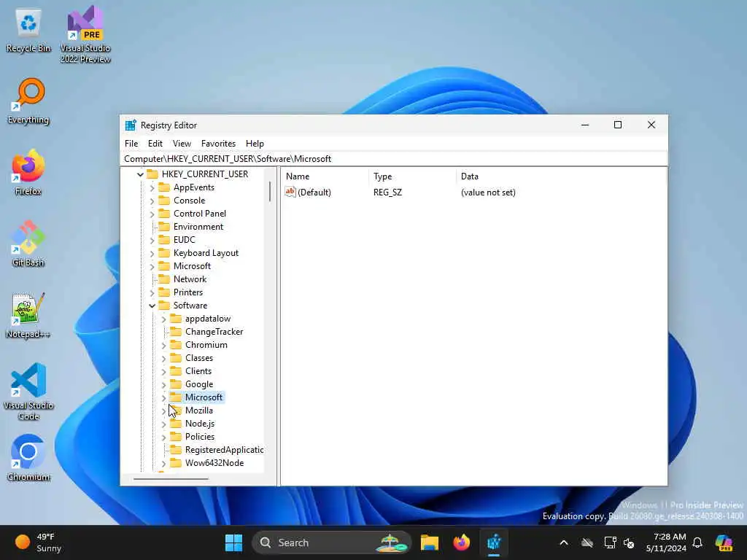Click the muted volume tray icon
The image size is (747, 560).
click(x=629, y=542)
